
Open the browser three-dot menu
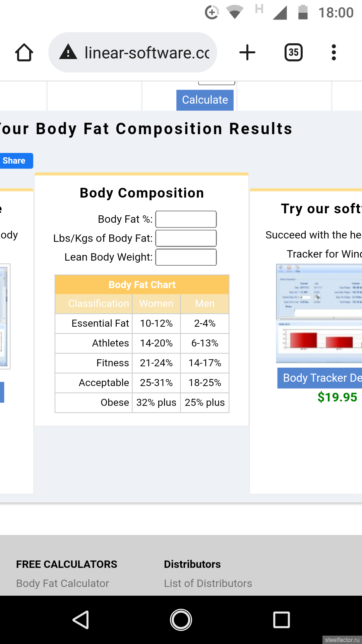pos(334,53)
